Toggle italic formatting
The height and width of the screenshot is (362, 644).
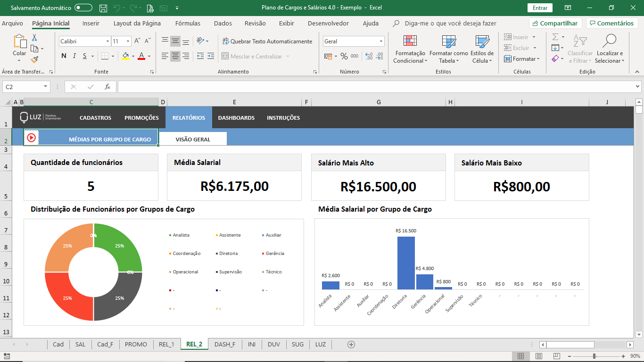[x=74, y=56]
